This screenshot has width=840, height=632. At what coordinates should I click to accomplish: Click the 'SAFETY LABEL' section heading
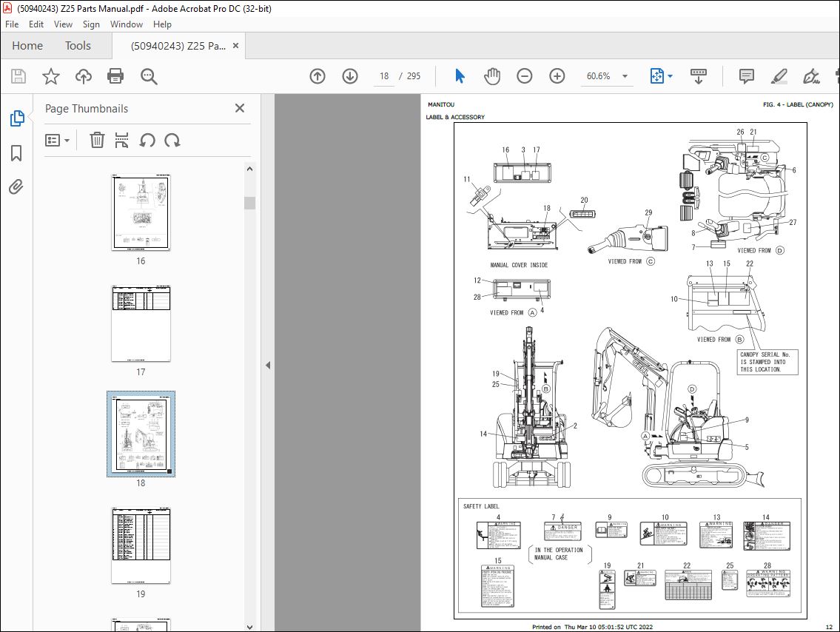(481, 506)
